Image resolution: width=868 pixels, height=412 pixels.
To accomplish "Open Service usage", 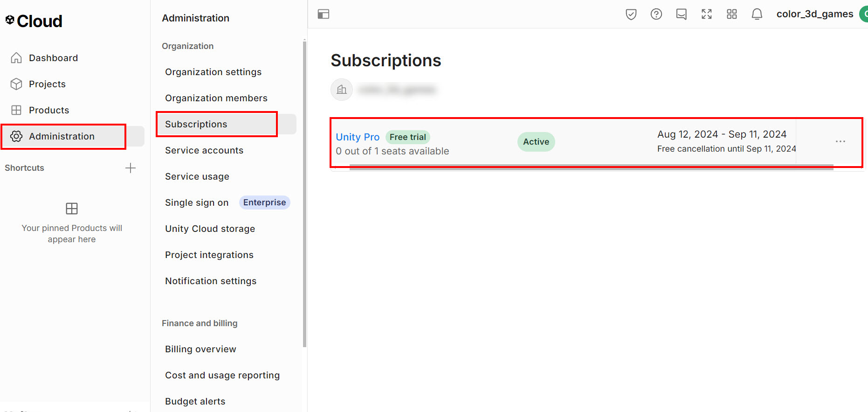I will (x=197, y=176).
